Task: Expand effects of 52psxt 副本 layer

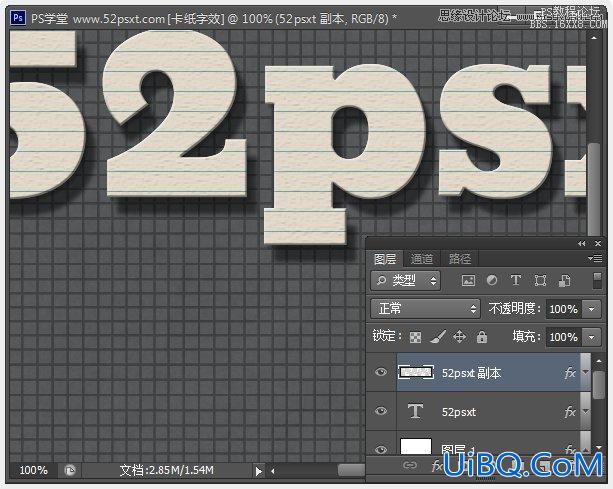Action: tap(585, 372)
